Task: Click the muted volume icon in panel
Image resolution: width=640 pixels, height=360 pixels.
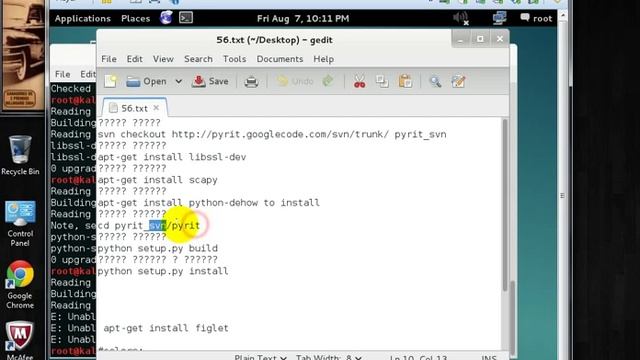Action: click(x=460, y=18)
